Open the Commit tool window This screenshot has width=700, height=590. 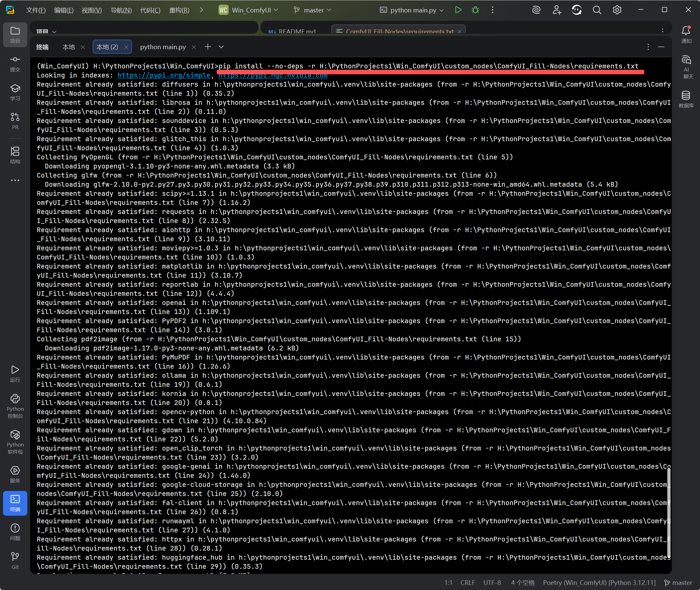pyautogui.click(x=15, y=64)
